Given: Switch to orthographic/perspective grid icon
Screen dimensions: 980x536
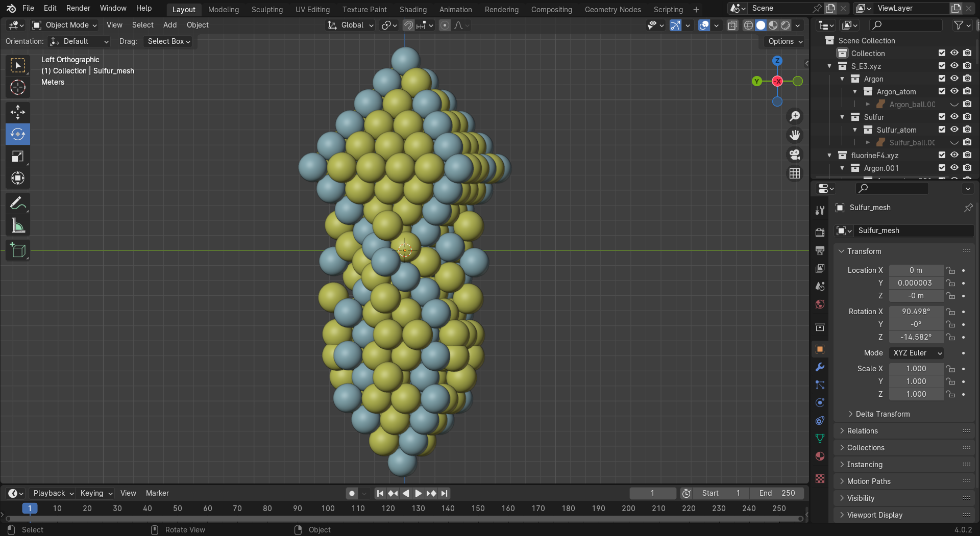Looking at the screenshot, I should (795, 174).
